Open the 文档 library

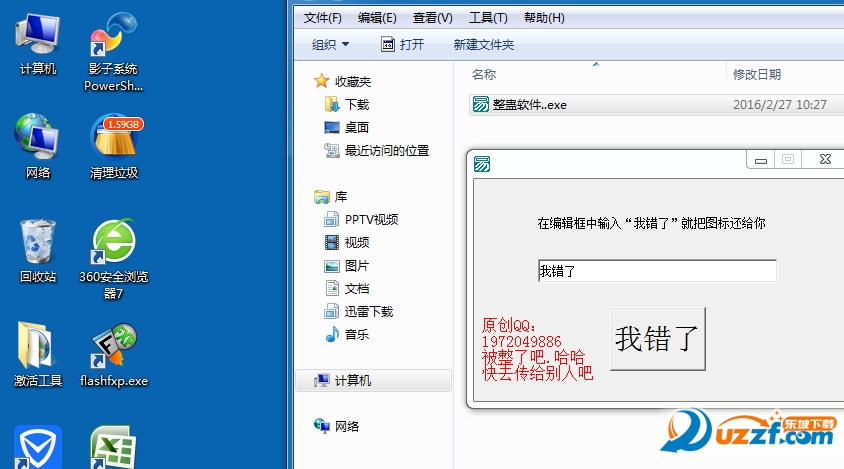tap(347, 289)
